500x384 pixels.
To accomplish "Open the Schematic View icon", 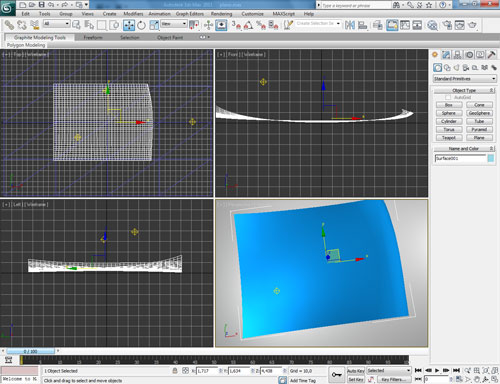I will pyautogui.click(x=417, y=25).
